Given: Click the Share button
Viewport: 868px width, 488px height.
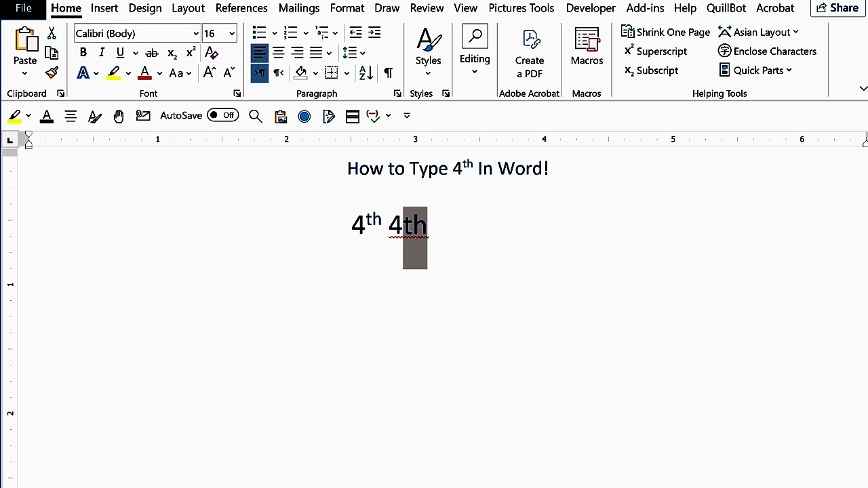Looking at the screenshot, I should pyautogui.click(x=838, y=8).
